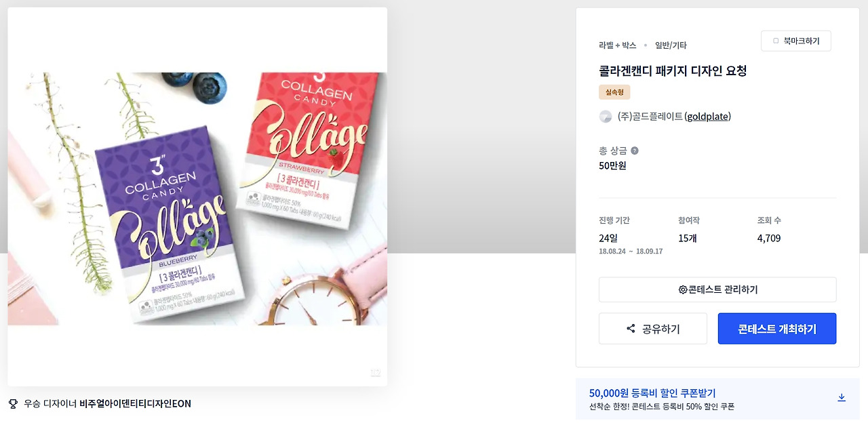Click the collagen candy package preview image

click(197, 199)
